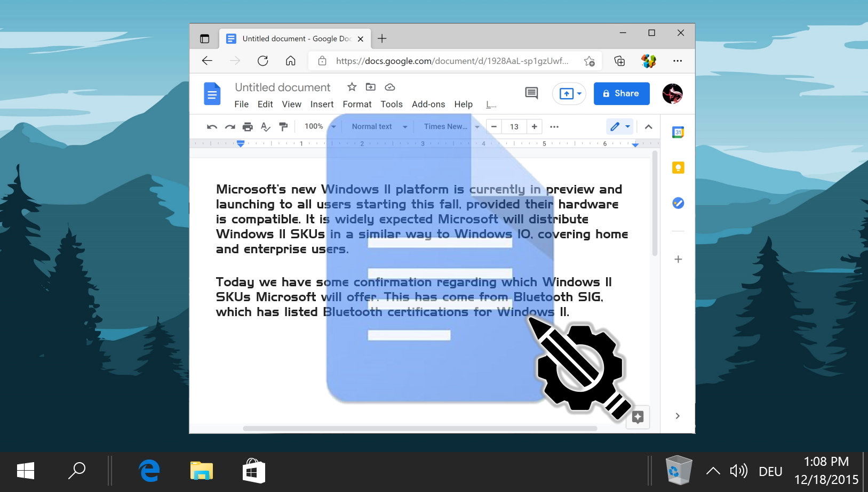Click the taskbar search icon
Image resolution: width=868 pixels, height=492 pixels.
[77, 471]
